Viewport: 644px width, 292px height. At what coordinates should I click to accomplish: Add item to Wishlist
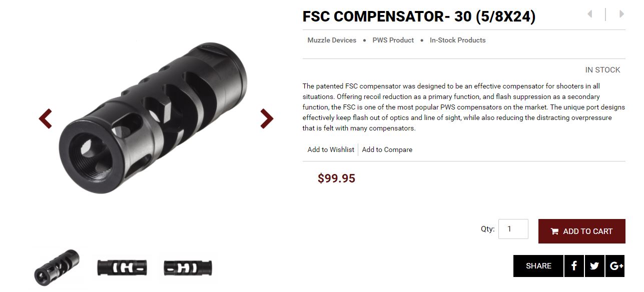coord(331,149)
